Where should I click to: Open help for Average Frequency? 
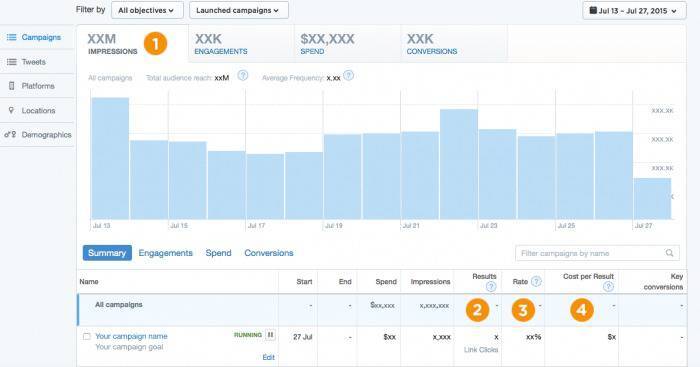tap(349, 75)
